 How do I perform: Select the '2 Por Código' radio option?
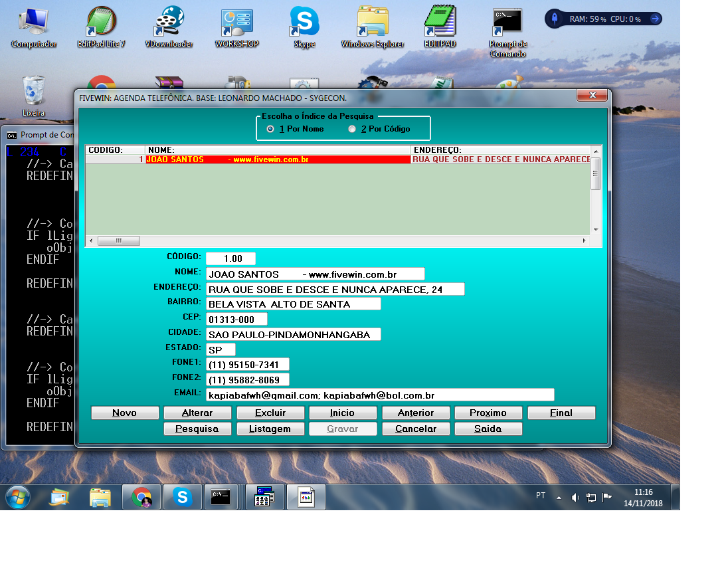(x=352, y=129)
